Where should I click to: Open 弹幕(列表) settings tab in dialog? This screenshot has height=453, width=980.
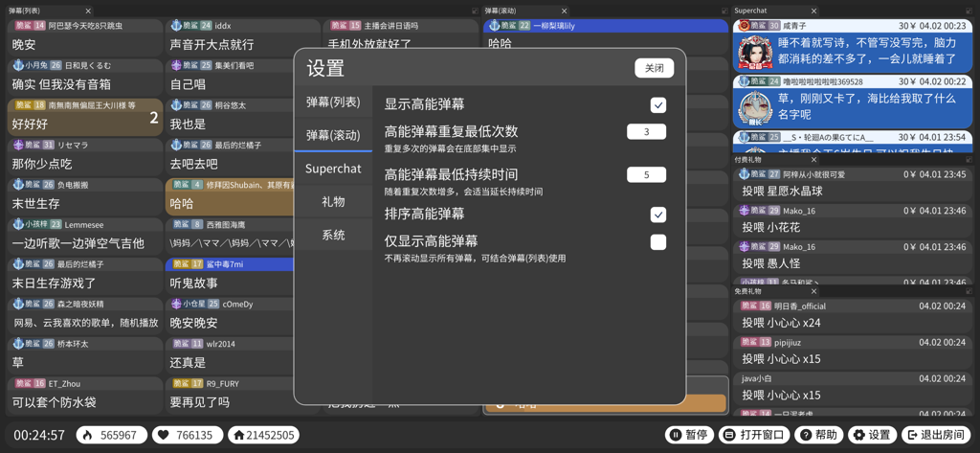[x=333, y=102]
